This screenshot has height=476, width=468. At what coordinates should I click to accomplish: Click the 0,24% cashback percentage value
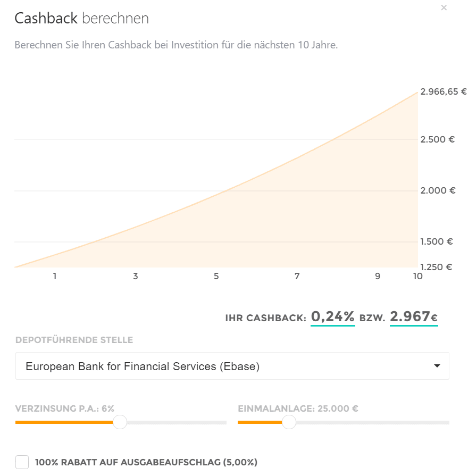click(x=332, y=317)
